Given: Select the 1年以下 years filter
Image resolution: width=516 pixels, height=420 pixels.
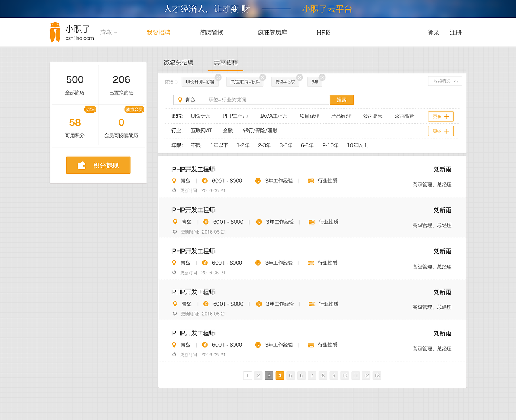Looking at the screenshot, I should coord(219,145).
